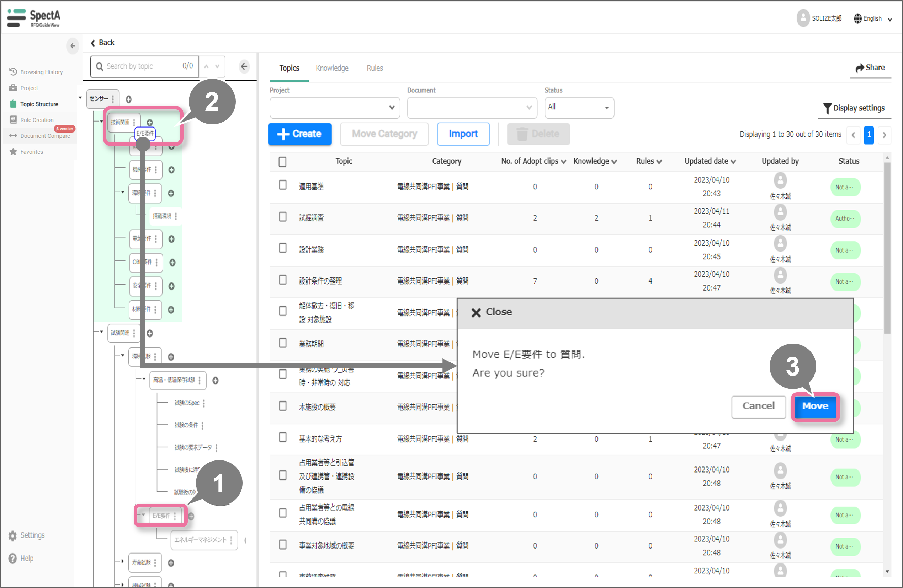Open Settings gear in sidebar
This screenshot has width=903, height=588.
[12, 535]
